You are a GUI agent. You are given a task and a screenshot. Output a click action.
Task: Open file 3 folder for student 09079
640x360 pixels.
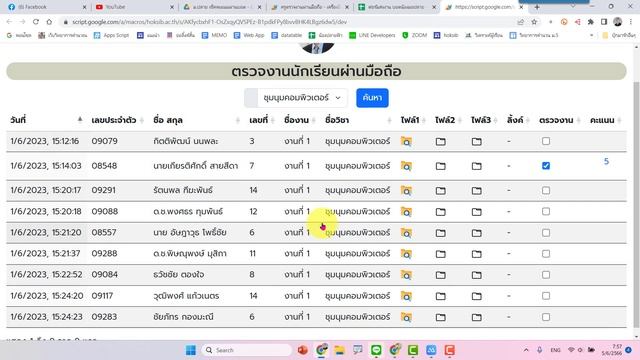tap(476, 142)
